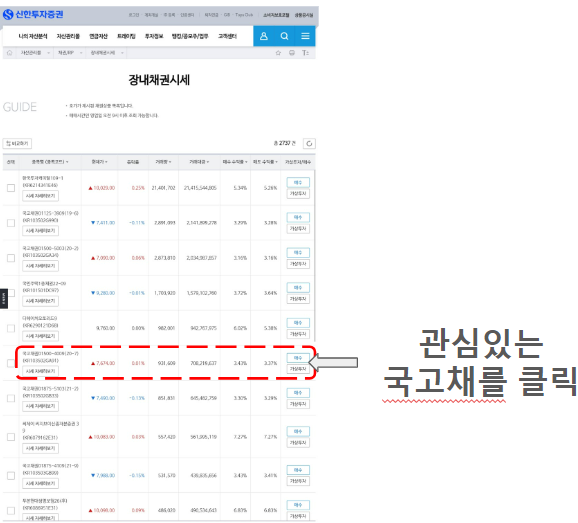Open the hamburger full menu icon

[x=305, y=36]
